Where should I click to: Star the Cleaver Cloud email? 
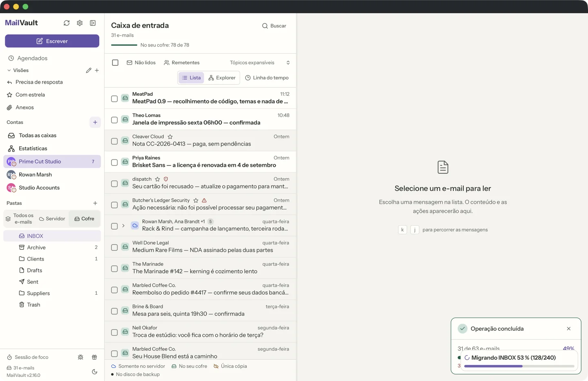tap(170, 137)
